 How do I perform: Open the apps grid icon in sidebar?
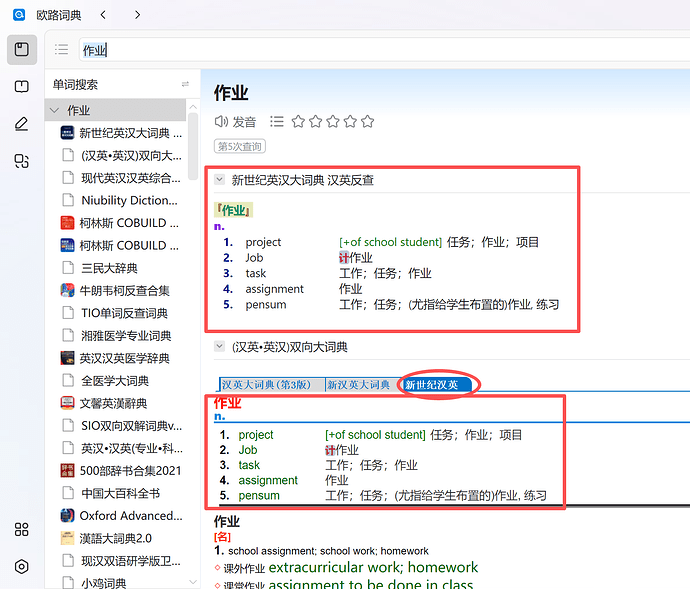[21, 530]
